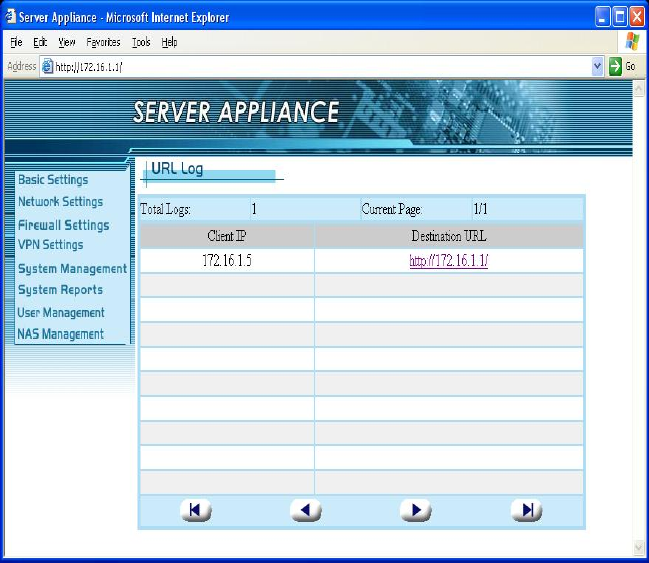The image size is (649, 563).
Task: Click the scrollbar down arrow
Action: tap(640, 548)
